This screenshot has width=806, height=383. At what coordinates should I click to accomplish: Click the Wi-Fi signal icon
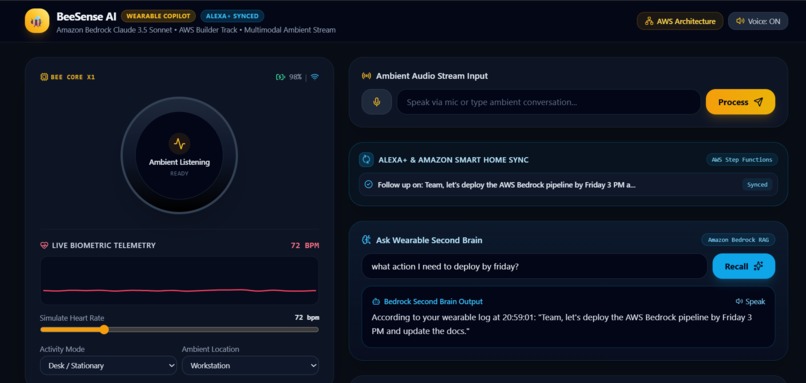click(x=315, y=77)
